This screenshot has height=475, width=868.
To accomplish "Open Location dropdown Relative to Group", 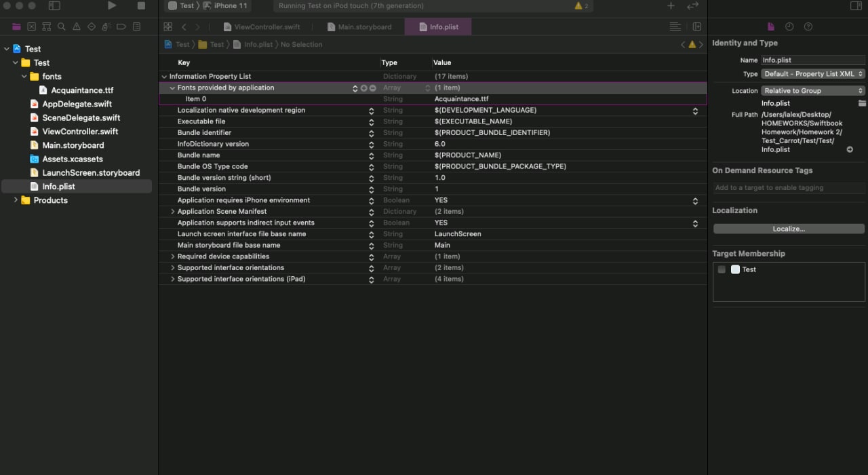I will [813, 91].
